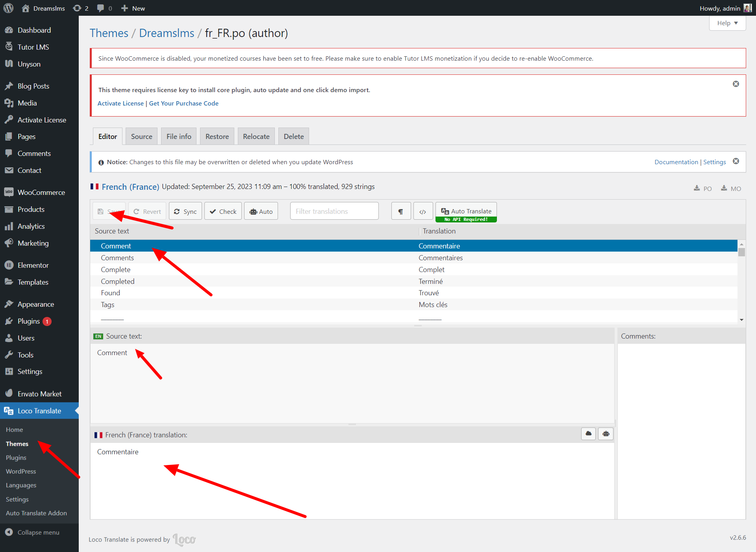Image resolution: width=756 pixels, height=552 pixels.
Task: Dismiss the license key notice
Action: 736,84
